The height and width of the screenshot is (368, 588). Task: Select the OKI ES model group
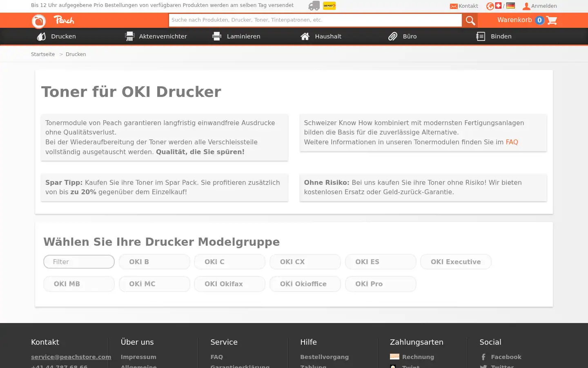coord(381,262)
